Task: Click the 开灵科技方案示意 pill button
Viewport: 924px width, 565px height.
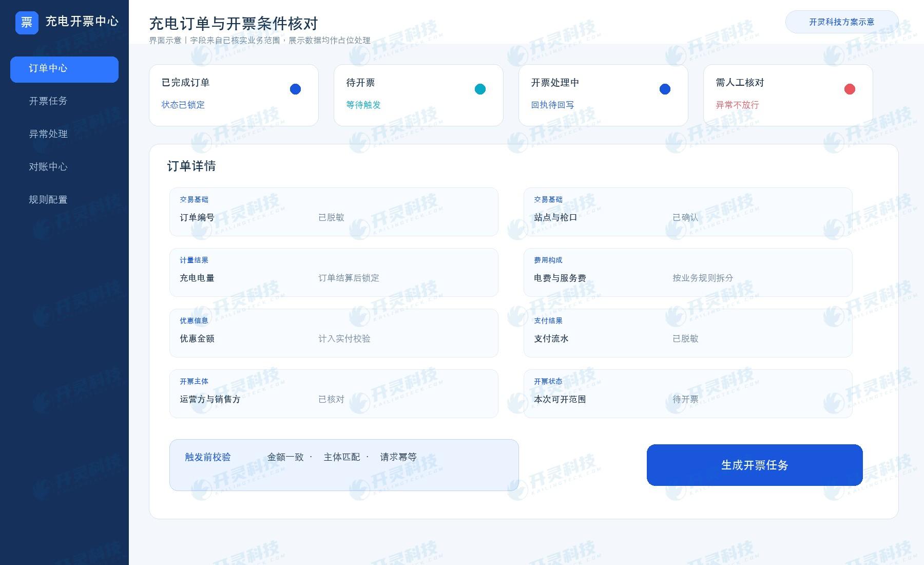Action: click(842, 22)
